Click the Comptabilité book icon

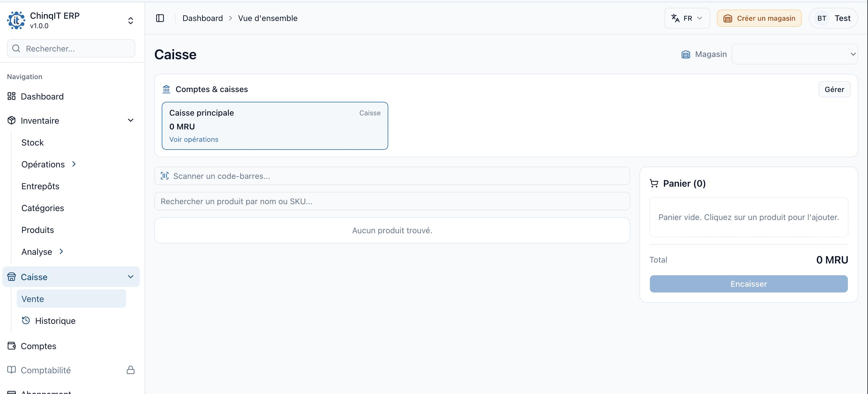coord(12,370)
